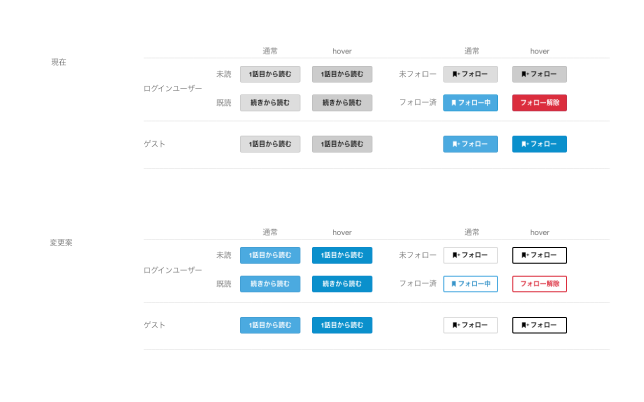The image size is (644, 402).
Task: Click darker gray hover 続きから読む button in 現在
Action: coord(342,103)
